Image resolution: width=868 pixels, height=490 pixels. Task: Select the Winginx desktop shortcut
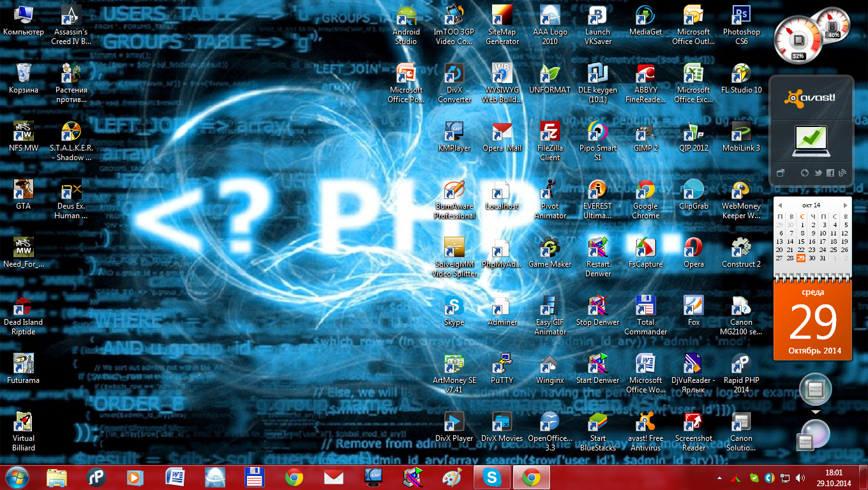pos(550,369)
